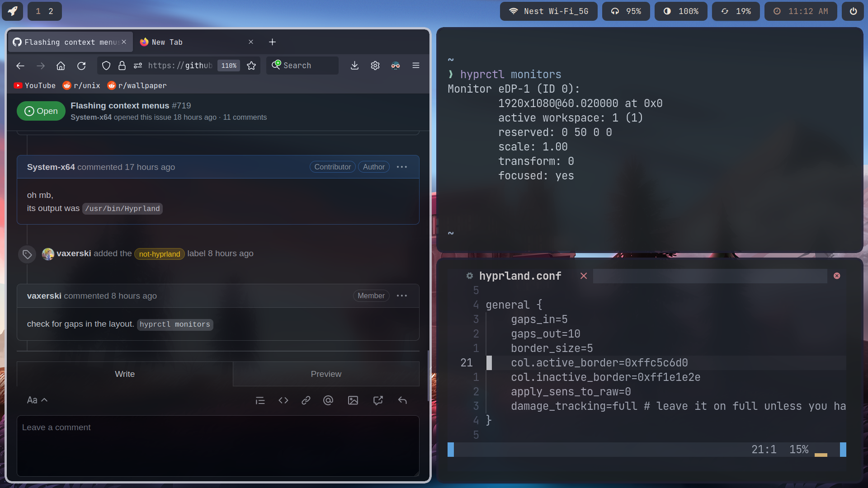Close the hyprland.conf buffer tab
The image size is (868, 488).
point(584,276)
